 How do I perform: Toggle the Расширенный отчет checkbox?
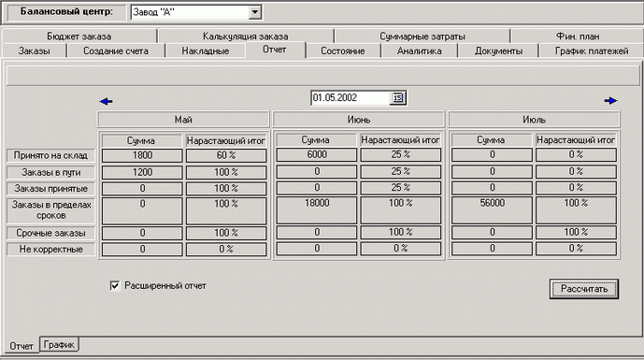(115, 285)
